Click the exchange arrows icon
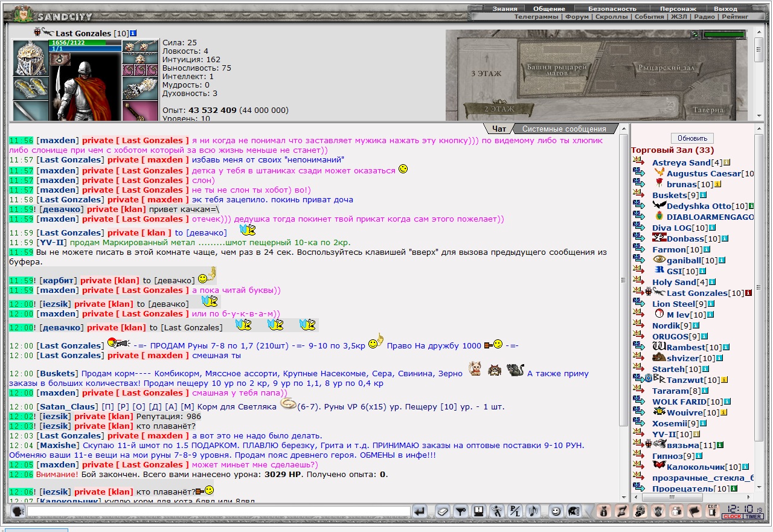 coord(622,511)
